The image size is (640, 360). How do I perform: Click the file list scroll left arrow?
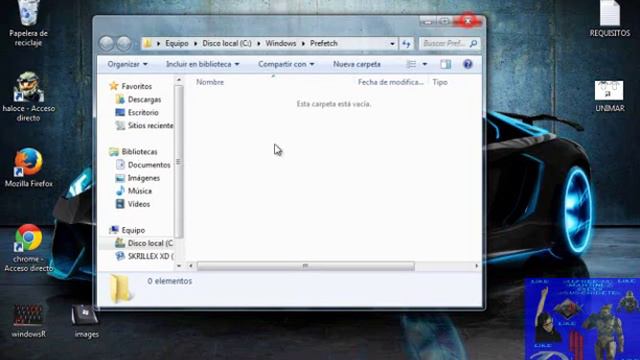(x=191, y=266)
